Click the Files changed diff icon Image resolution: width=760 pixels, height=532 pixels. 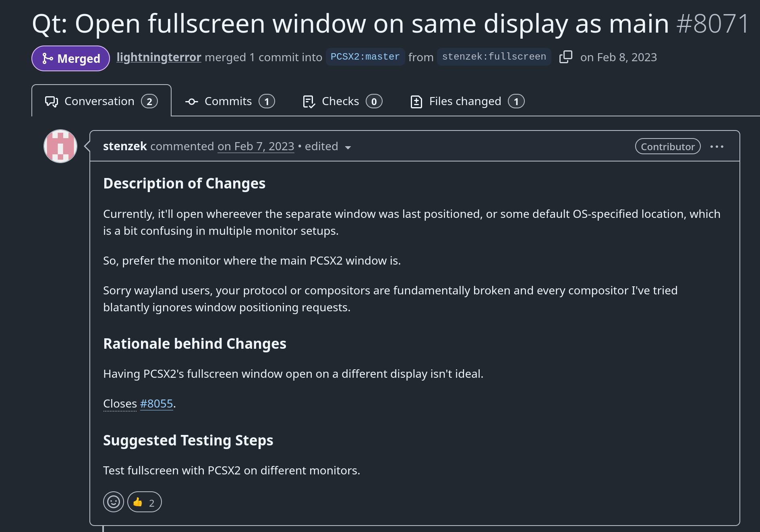tap(416, 101)
